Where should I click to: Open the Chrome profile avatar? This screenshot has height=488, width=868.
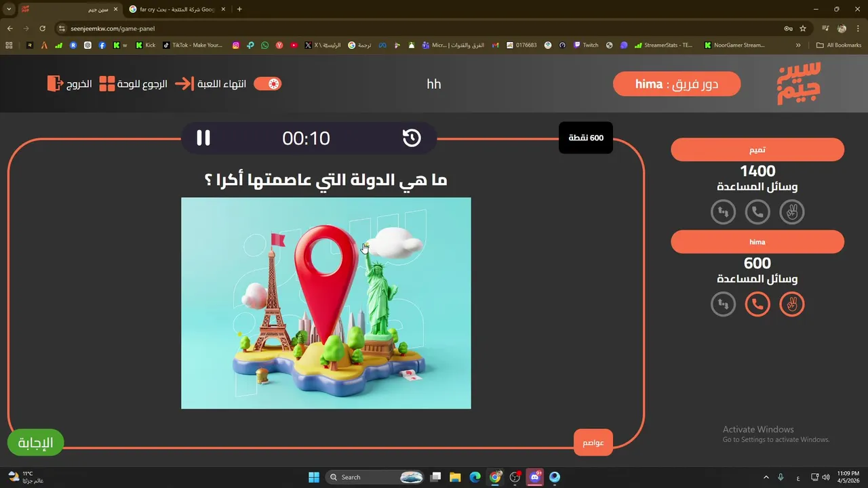tap(842, 28)
